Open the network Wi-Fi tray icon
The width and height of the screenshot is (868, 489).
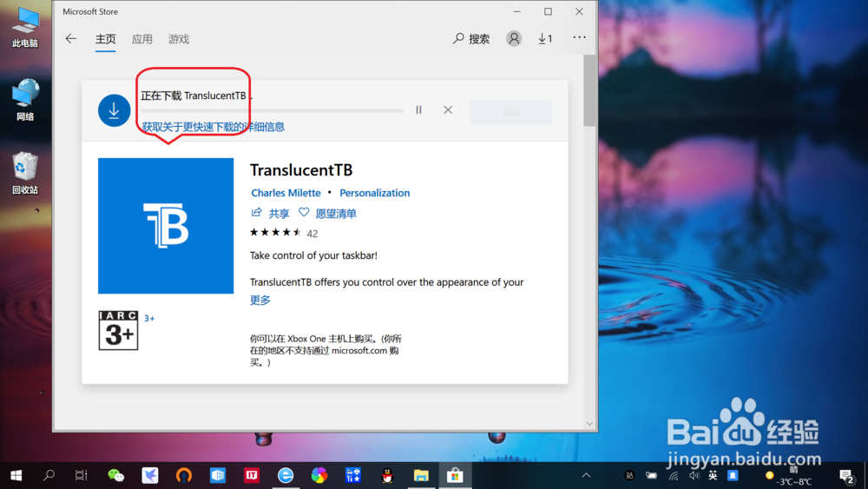click(674, 475)
